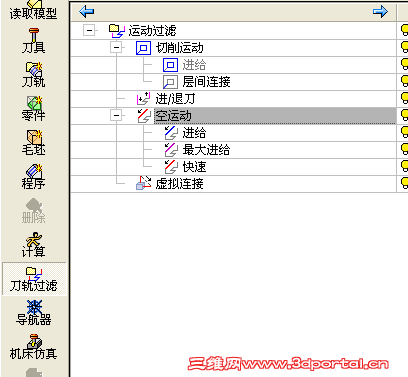Collapse the 空运动 tree node
This screenshot has width=408, height=377.
pos(116,116)
